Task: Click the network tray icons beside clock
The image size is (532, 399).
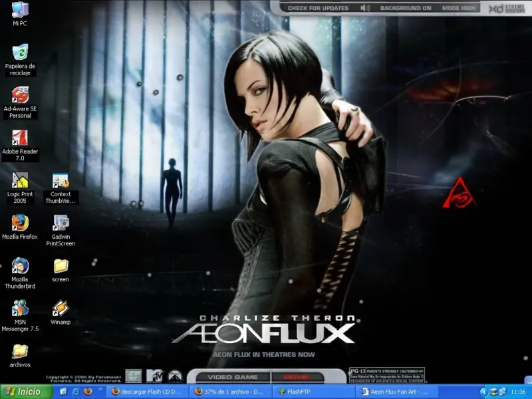Action: (497, 392)
